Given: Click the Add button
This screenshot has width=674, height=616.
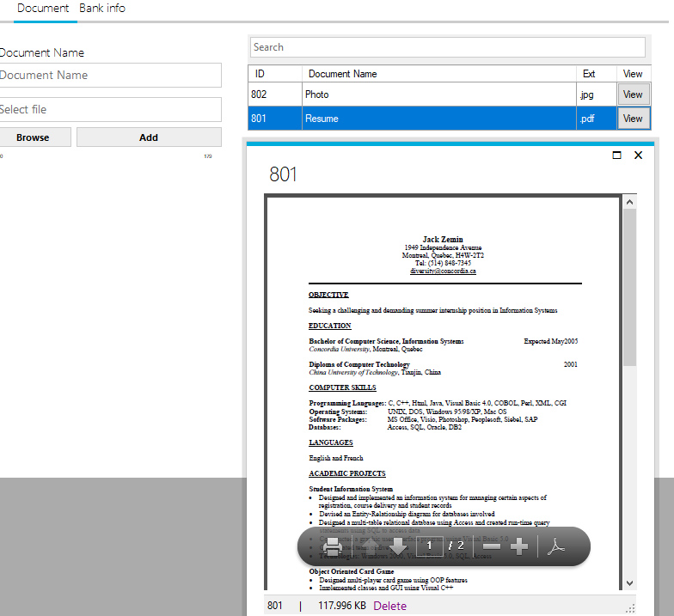Looking at the screenshot, I should point(150,137).
